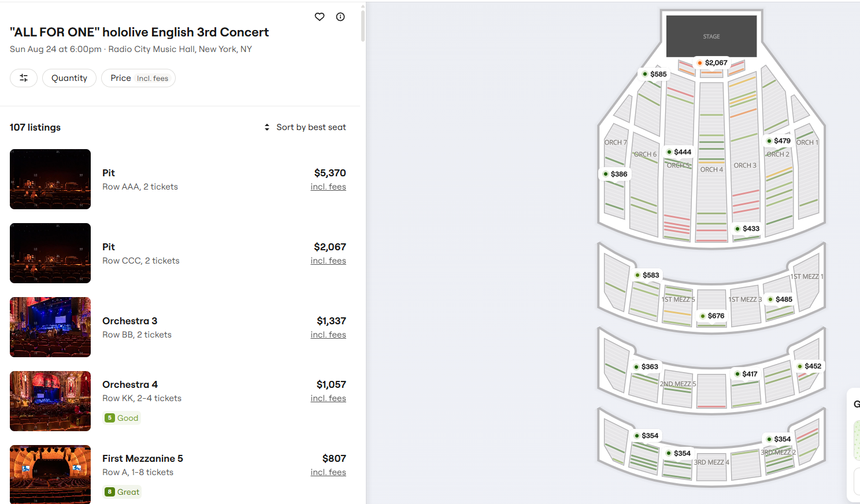The height and width of the screenshot is (504, 860).
Task: Select the $452 second mezzanine marker
Action: [x=809, y=366]
